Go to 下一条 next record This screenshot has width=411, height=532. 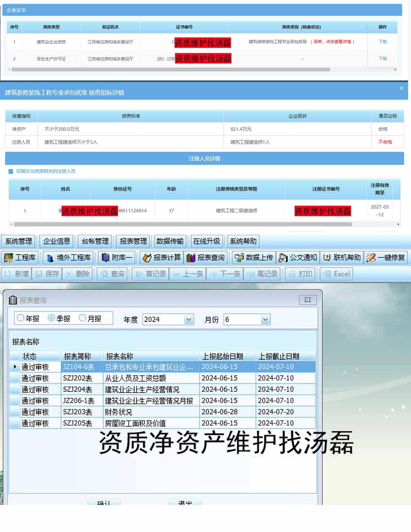pyautogui.click(x=225, y=274)
